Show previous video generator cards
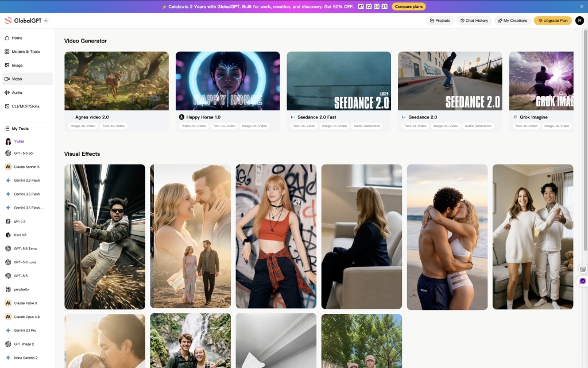The height and width of the screenshot is (368, 588). click(x=69, y=82)
